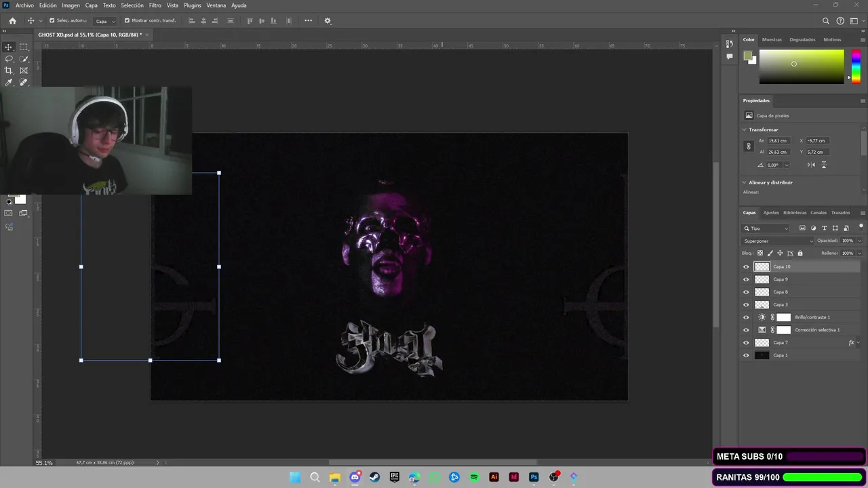Open Tipo layer filter dropdown

tap(766, 228)
